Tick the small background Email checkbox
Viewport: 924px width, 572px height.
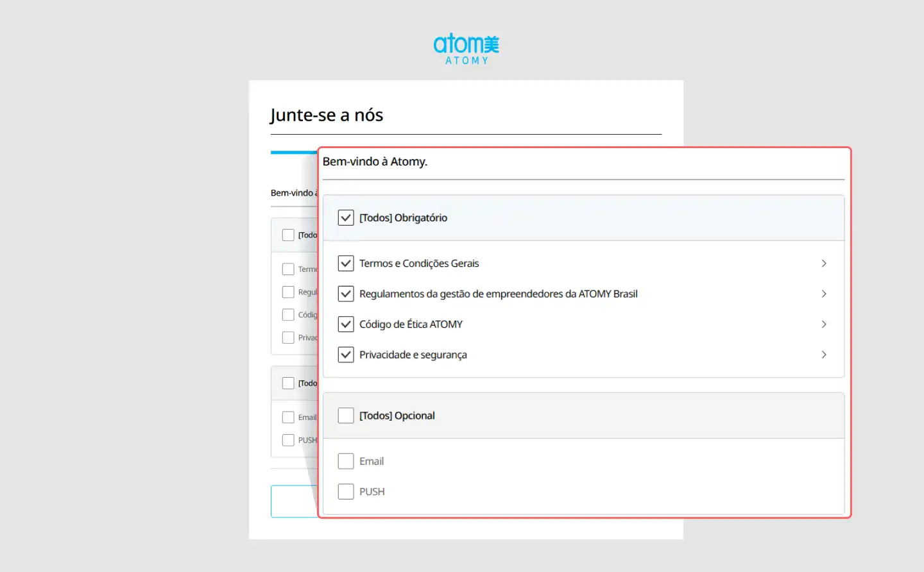288,417
